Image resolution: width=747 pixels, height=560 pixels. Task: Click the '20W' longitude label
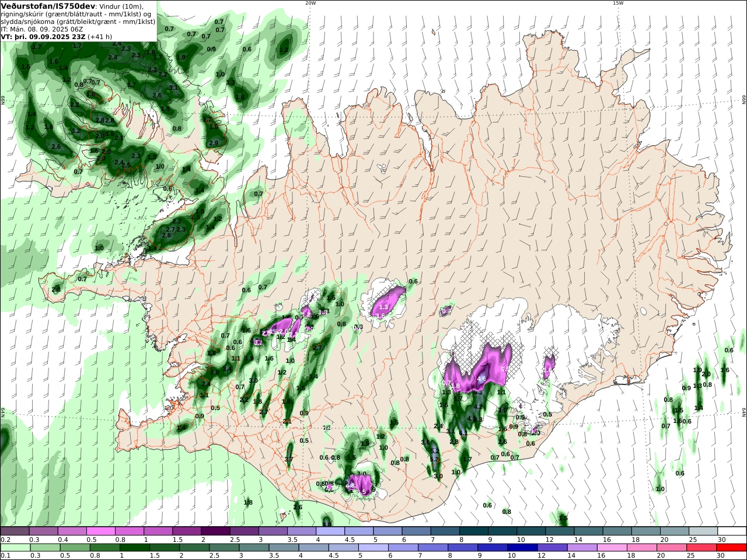click(x=310, y=3)
